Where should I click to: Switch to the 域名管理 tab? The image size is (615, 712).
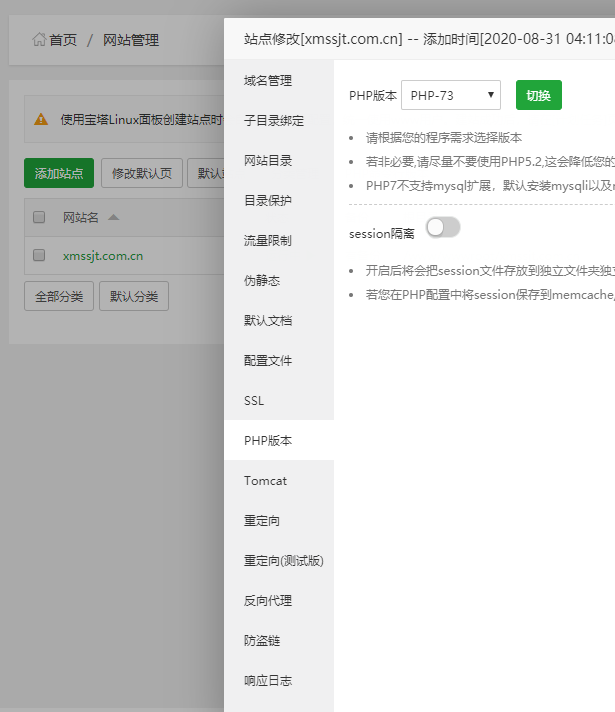click(268, 80)
